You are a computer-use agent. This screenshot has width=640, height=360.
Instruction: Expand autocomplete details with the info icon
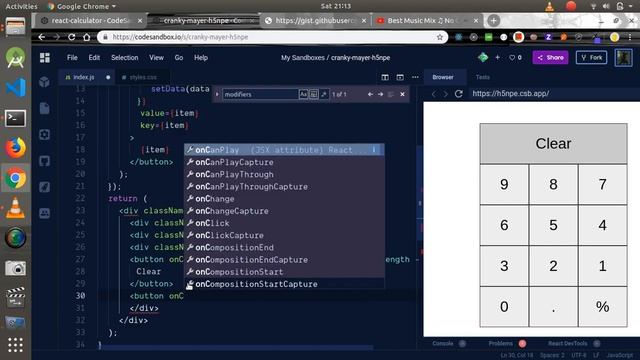coord(374,150)
